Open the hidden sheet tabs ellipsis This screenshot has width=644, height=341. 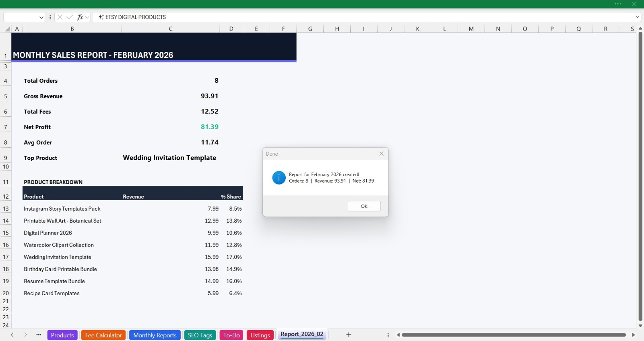tap(39, 335)
